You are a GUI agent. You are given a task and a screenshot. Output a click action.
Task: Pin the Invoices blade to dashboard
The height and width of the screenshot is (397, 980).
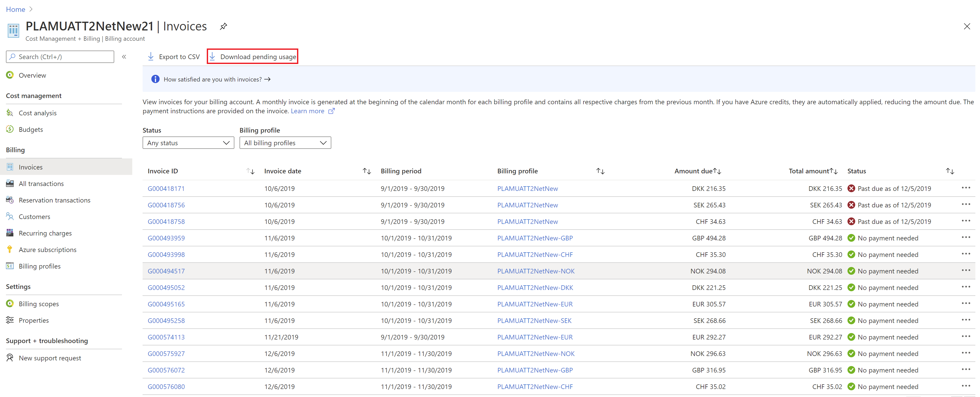(x=223, y=26)
